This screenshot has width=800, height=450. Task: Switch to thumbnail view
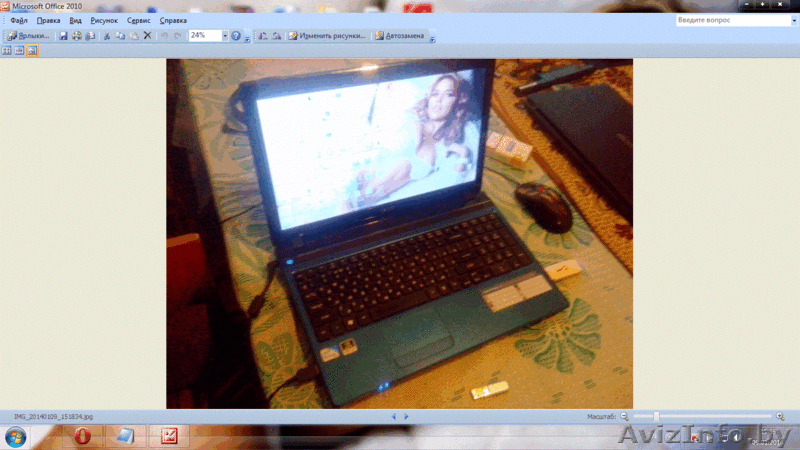7,51
